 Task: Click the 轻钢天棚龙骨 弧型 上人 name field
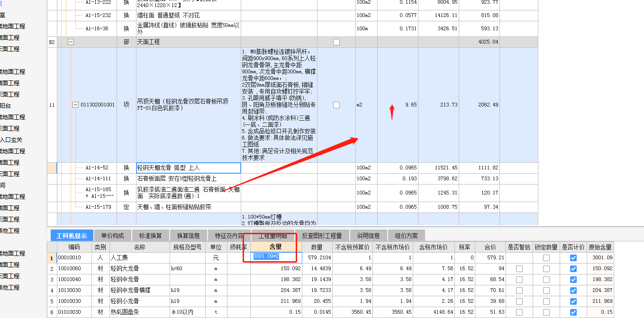(x=189, y=168)
